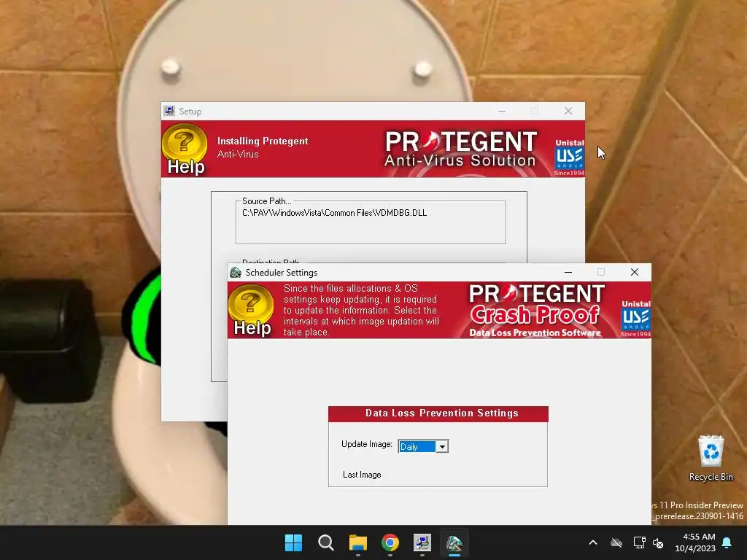Image resolution: width=747 pixels, height=560 pixels.
Task: Click the Scheduler Settings title bar icon
Action: (236, 273)
